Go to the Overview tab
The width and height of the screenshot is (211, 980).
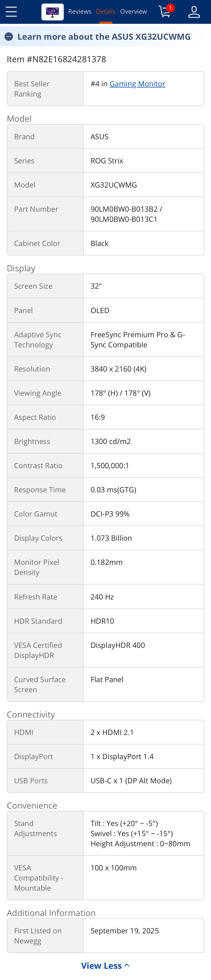133,12
